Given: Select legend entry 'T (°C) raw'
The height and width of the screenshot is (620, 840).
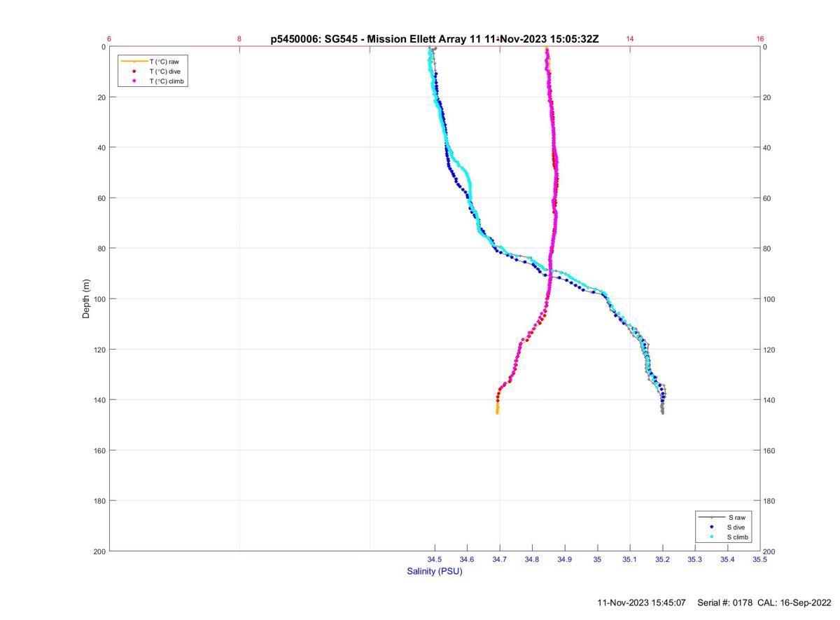Looking at the screenshot, I should click(164, 62).
